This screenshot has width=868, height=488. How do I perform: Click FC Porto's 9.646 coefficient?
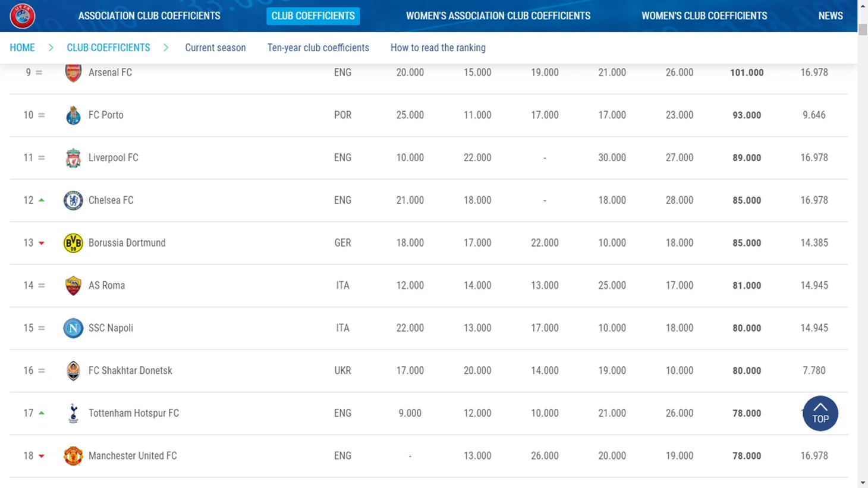pyautogui.click(x=814, y=115)
